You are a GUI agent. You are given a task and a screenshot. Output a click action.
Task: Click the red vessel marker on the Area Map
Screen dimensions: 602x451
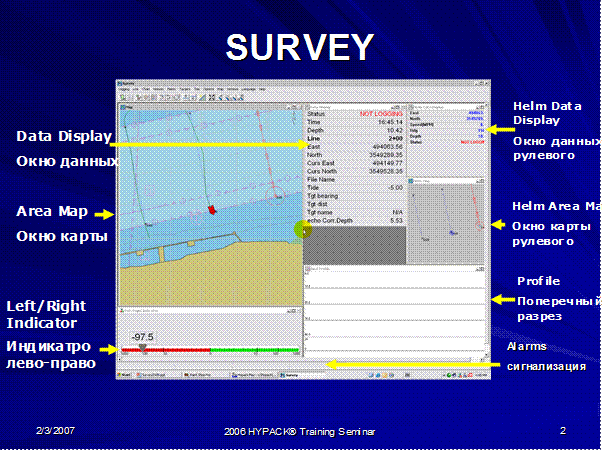click(x=212, y=209)
